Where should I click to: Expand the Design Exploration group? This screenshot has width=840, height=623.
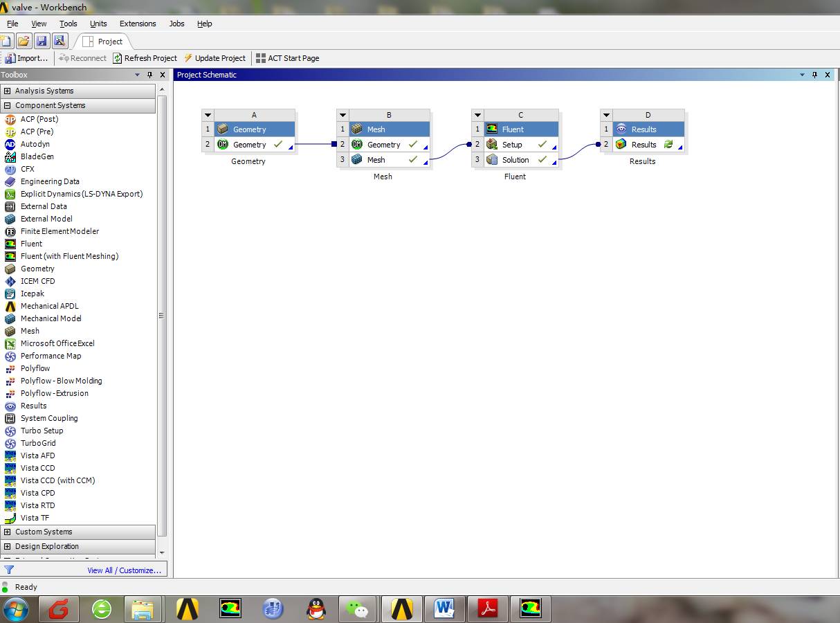pos(7,546)
